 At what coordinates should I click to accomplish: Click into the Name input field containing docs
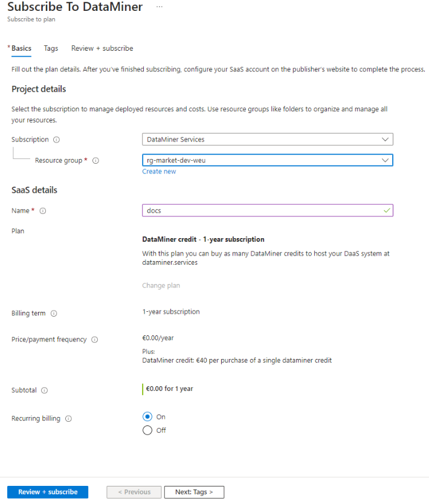[268, 210]
